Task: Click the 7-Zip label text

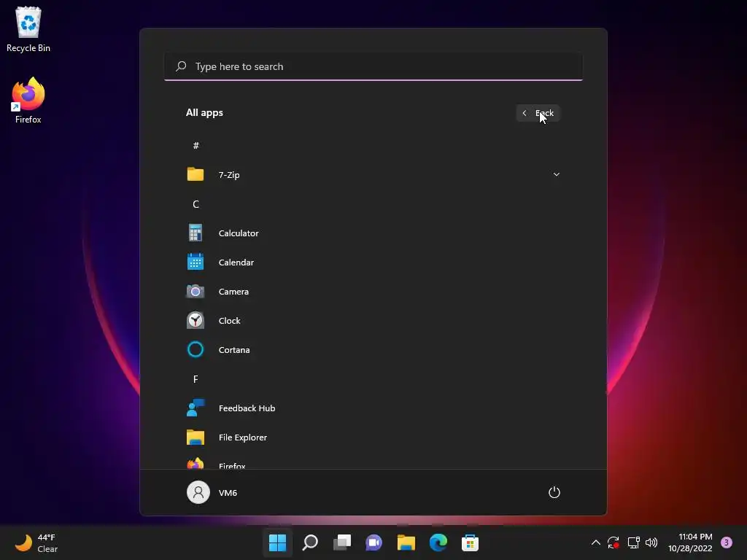Action: pos(229,175)
